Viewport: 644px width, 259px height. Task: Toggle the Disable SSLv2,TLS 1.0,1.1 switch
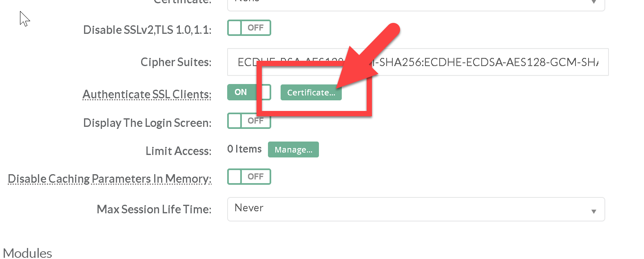pos(249,28)
